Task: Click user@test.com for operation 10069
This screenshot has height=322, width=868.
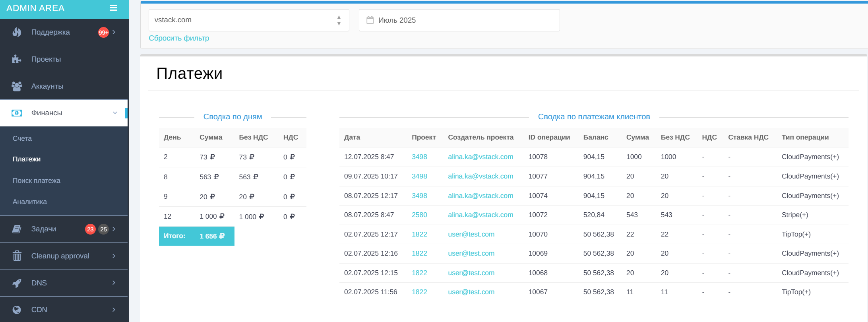Action: pyautogui.click(x=471, y=253)
